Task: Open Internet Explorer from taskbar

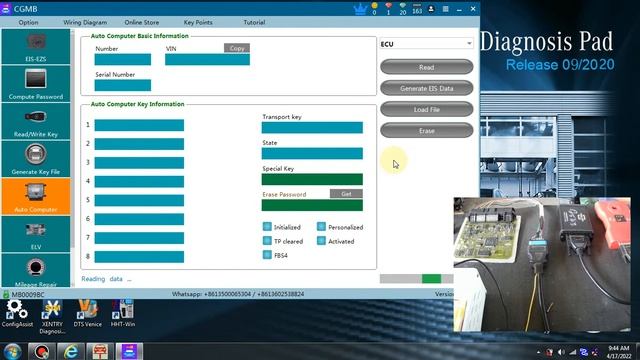Action: (x=71, y=351)
